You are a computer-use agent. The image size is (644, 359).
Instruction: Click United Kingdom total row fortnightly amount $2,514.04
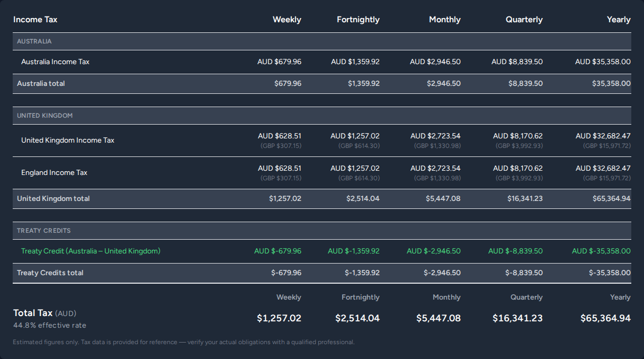363,198
